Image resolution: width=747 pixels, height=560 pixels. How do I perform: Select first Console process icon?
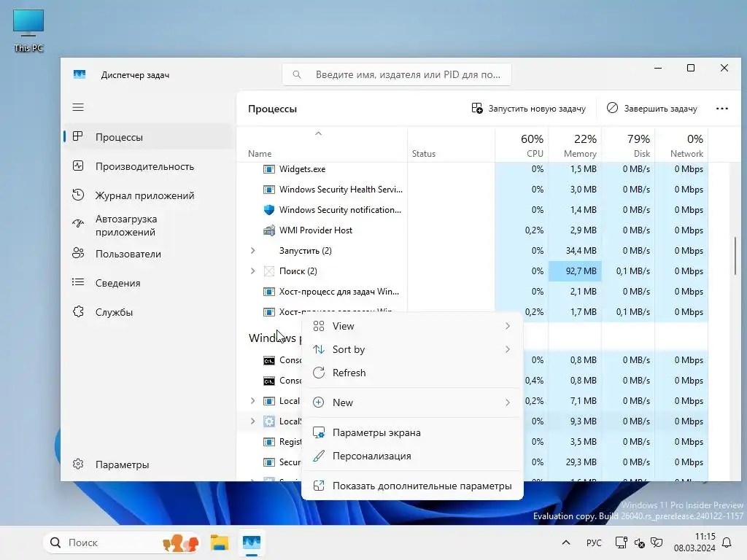click(x=269, y=360)
